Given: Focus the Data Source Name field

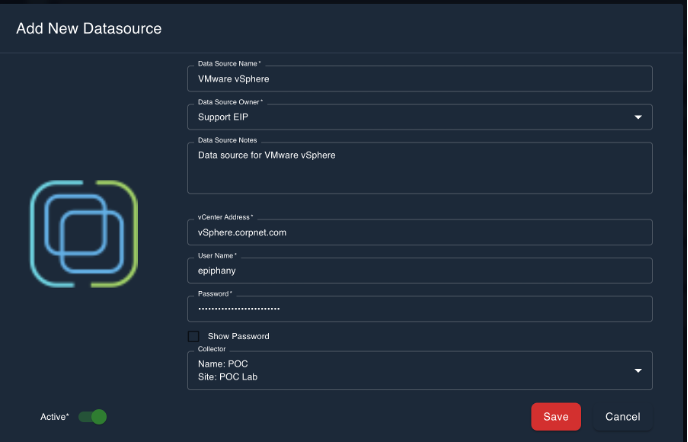Looking at the screenshot, I should tap(420, 79).
